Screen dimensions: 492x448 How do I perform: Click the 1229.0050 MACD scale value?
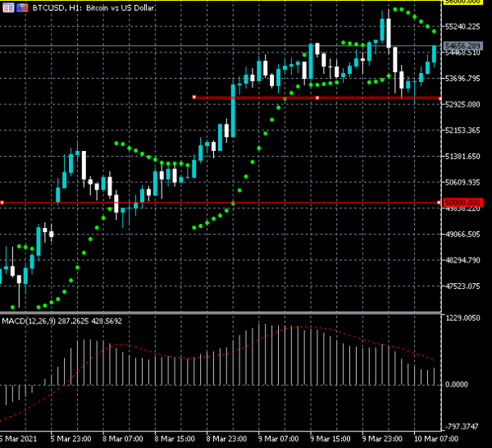[462, 318]
